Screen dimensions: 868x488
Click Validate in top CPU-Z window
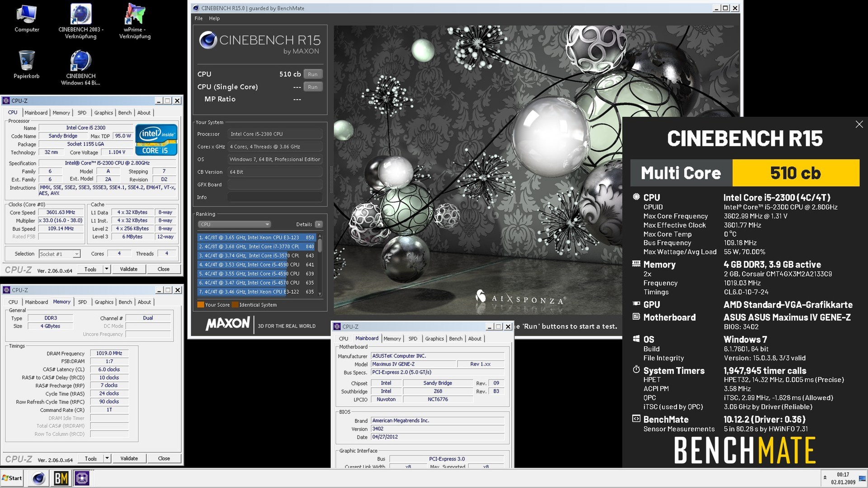pyautogui.click(x=129, y=269)
